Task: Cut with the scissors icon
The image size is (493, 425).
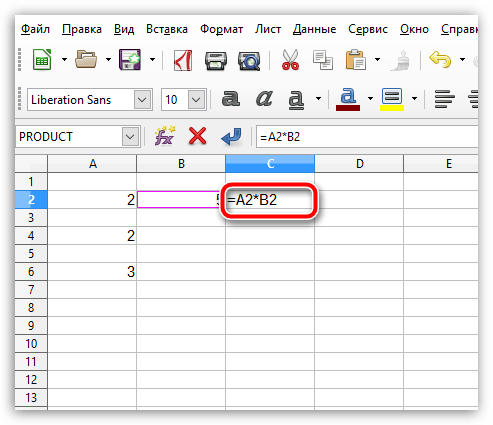Action: click(x=290, y=60)
